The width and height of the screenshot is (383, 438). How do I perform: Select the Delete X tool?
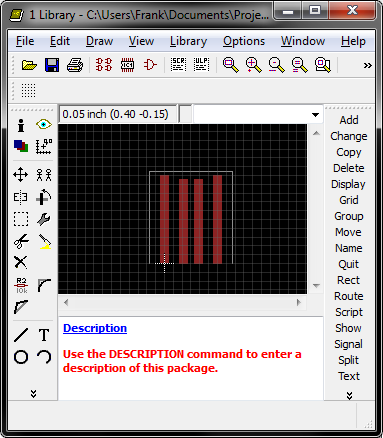21,262
